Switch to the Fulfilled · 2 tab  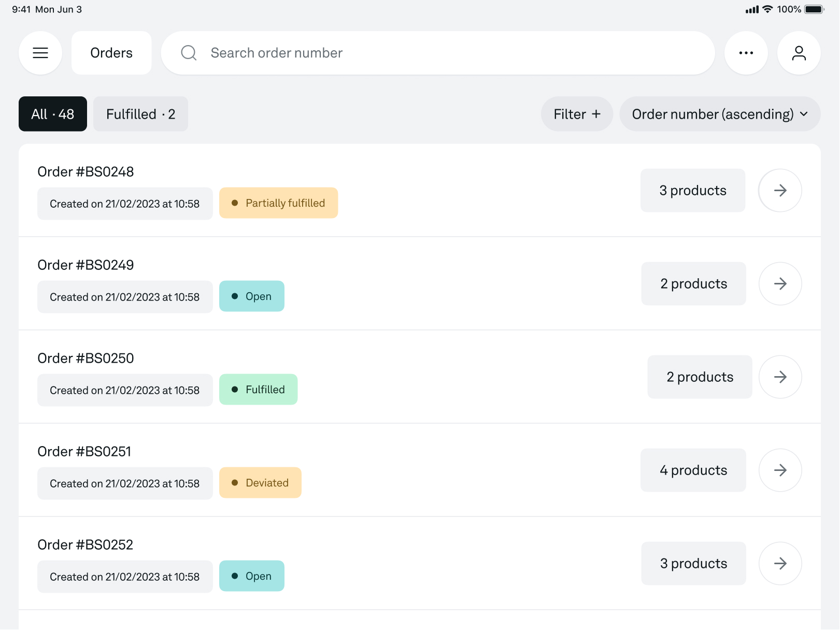click(x=140, y=114)
